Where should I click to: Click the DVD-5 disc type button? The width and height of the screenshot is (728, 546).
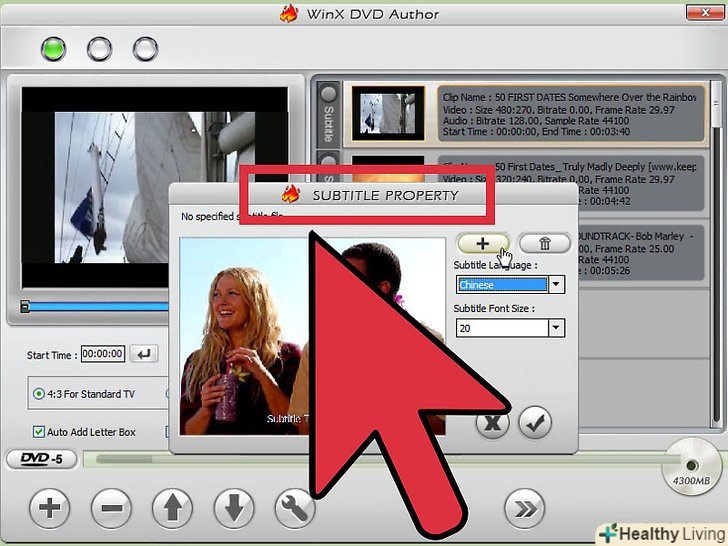click(x=41, y=459)
